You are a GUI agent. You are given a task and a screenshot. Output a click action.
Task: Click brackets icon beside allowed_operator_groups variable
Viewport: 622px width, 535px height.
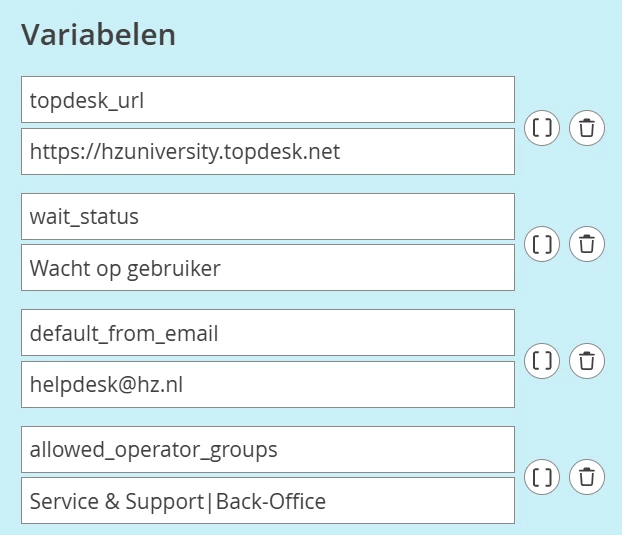click(541, 477)
